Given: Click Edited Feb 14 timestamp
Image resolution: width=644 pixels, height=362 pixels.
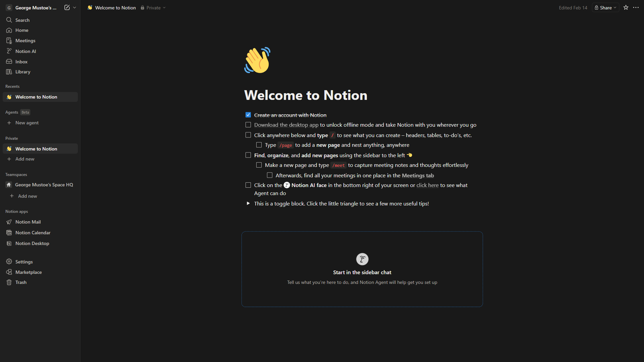Looking at the screenshot, I should (573, 8).
